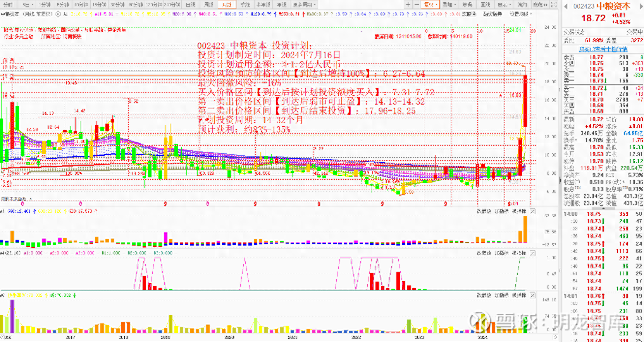The height and width of the screenshot is (342, 644).
Task: Click the event marker below 2023
Action: click(x=446, y=203)
